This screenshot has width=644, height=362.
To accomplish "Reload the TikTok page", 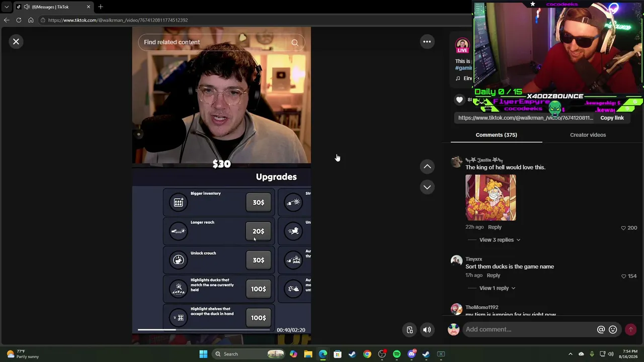I will [19, 20].
